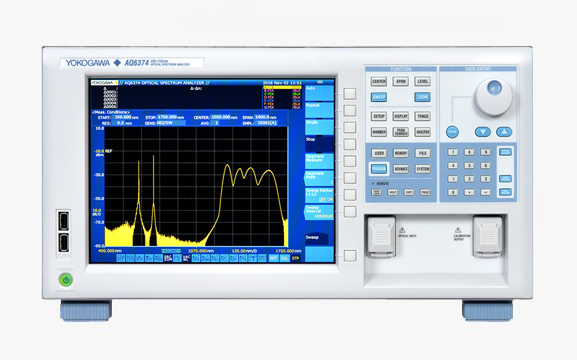This screenshot has height=360, width=577.
Task: Toggle Sweep Marker L1-L2 OFF/ON soft key
Action: (x=319, y=195)
